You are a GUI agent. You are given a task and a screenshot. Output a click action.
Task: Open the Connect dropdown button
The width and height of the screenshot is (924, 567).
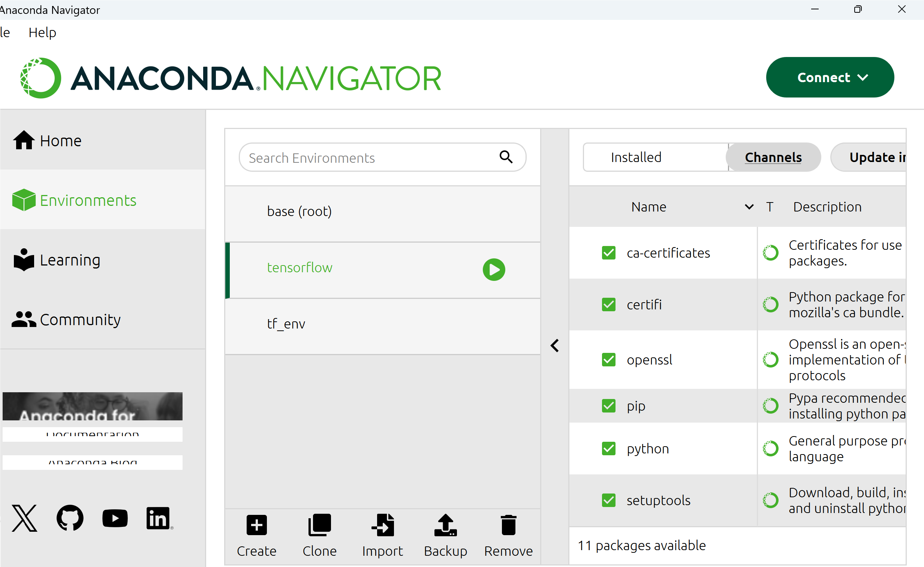(x=830, y=77)
